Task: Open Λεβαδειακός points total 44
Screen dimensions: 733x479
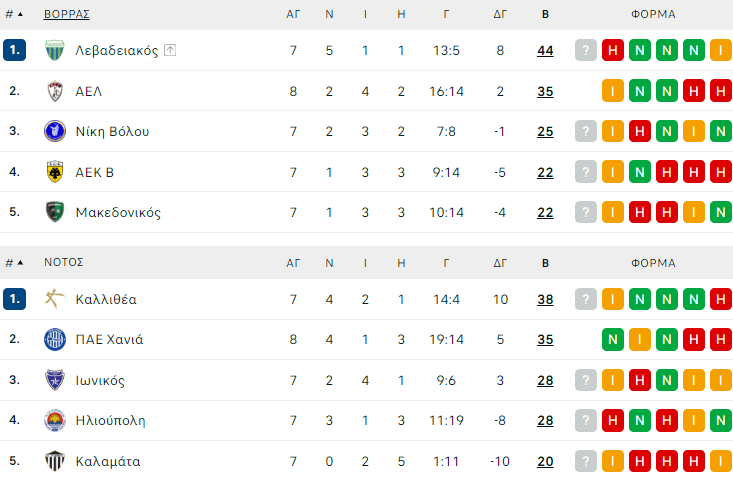Action: [x=545, y=50]
